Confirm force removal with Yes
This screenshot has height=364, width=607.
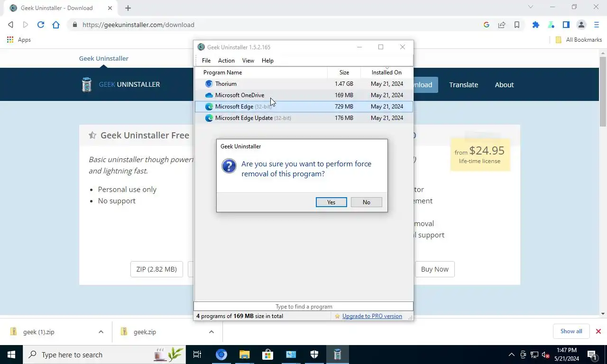331,202
